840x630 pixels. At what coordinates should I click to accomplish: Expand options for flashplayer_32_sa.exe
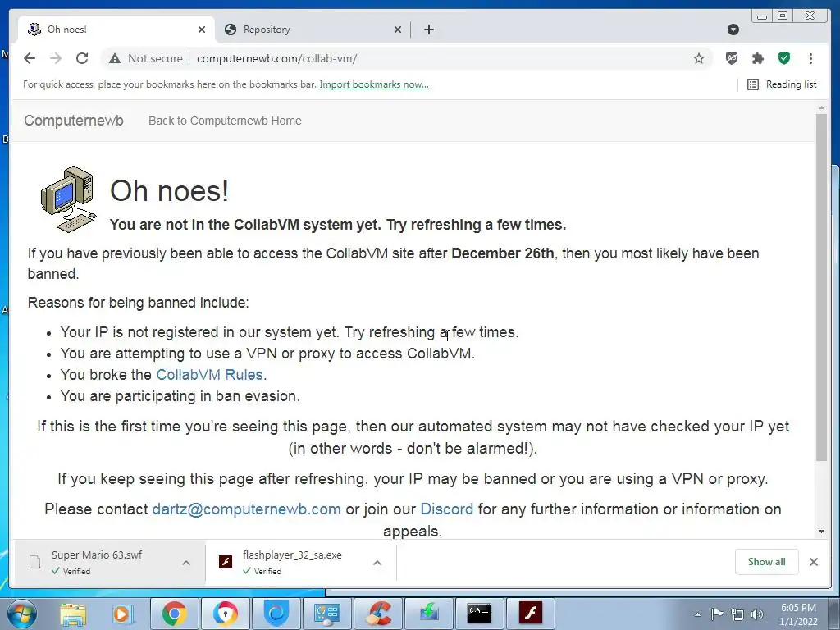pos(377,563)
